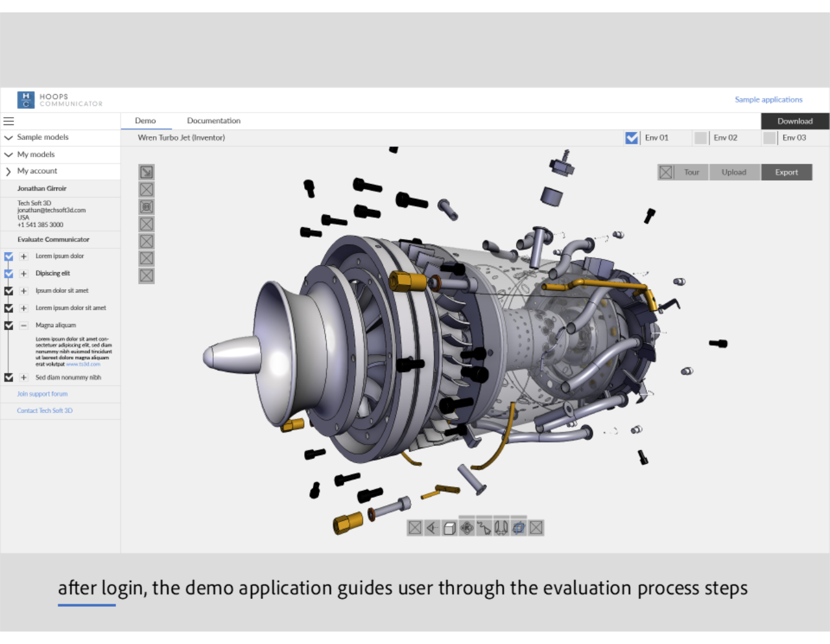The height and width of the screenshot is (644, 830).
Task: Uncheck the Env 01 checkbox
Action: (x=631, y=137)
